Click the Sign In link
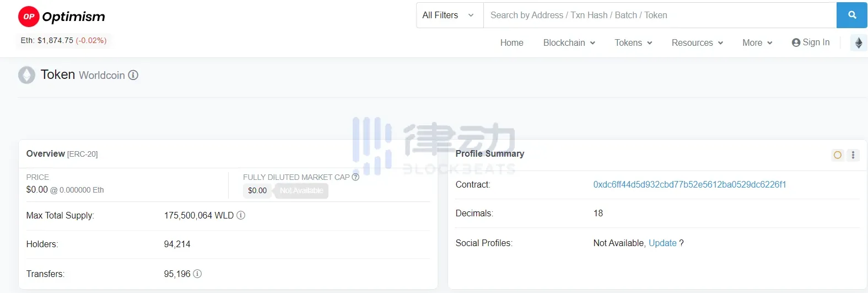The width and height of the screenshot is (868, 293). coord(811,42)
